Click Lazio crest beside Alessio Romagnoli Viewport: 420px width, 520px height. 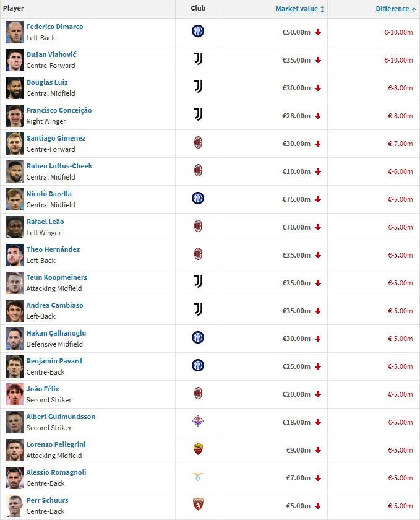tap(198, 477)
